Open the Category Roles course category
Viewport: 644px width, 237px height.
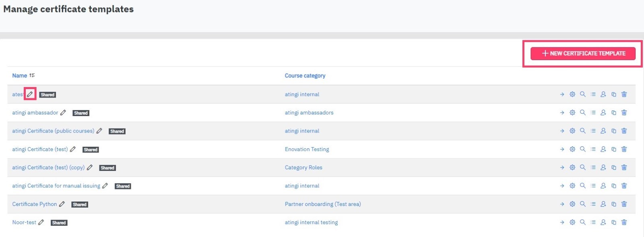tap(303, 167)
